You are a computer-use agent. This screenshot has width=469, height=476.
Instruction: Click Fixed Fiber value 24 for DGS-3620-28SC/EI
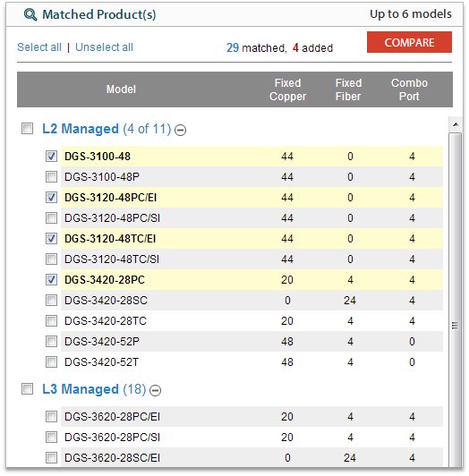(x=350, y=458)
